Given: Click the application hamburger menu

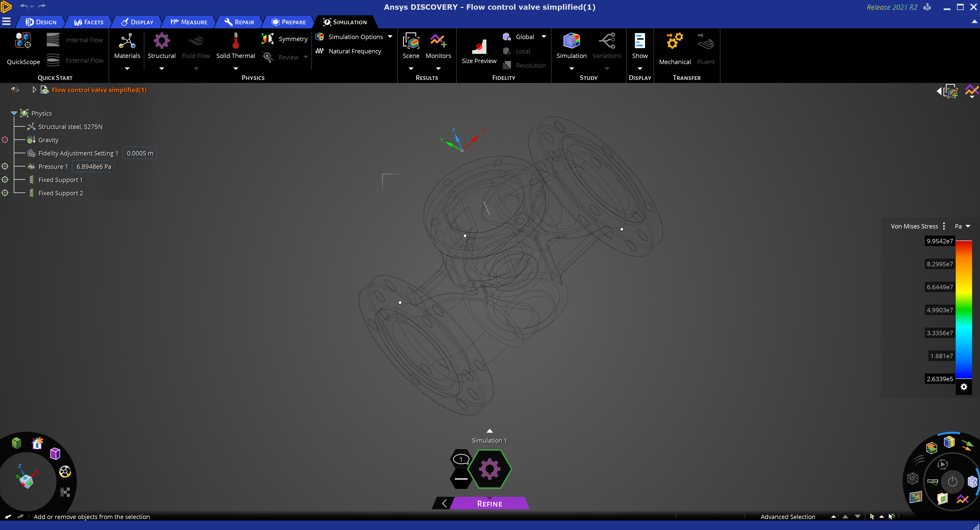Looking at the screenshot, I should (x=6, y=22).
